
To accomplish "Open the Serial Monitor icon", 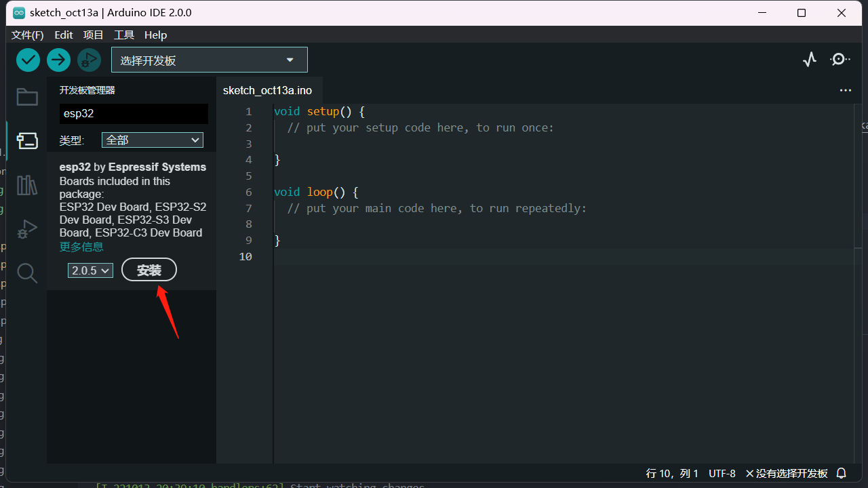I will 840,60.
